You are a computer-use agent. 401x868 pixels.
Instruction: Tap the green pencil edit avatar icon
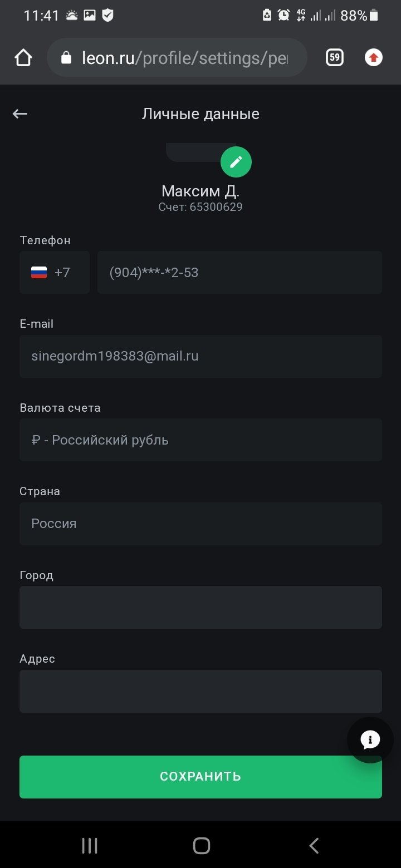[236, 162]
